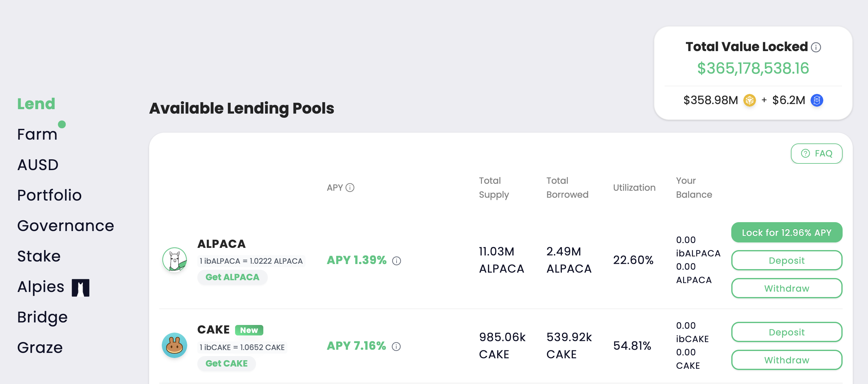Click info icon next to APY 7.16%
Image resolution: width=868 pixels, height=384 pixels.
click(x=396, y=347)
